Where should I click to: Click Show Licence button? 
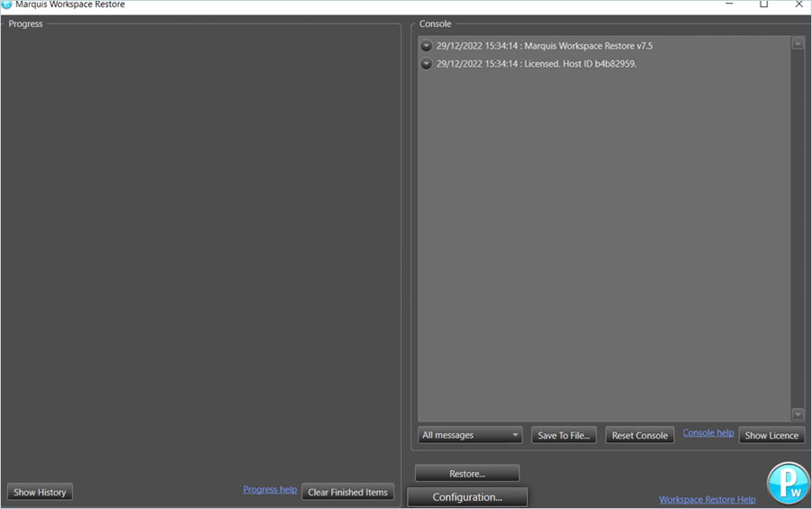pyautogui.click(x=771, y=435)
